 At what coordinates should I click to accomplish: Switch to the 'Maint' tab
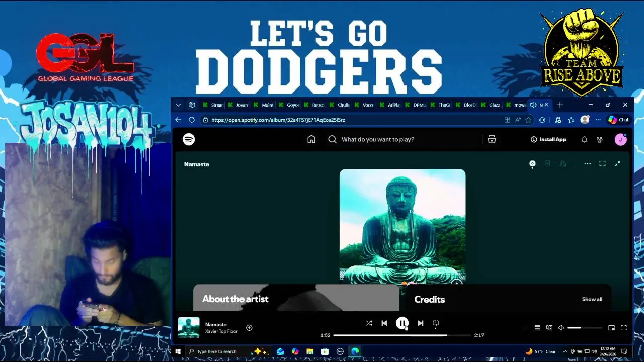pos(263,105)
